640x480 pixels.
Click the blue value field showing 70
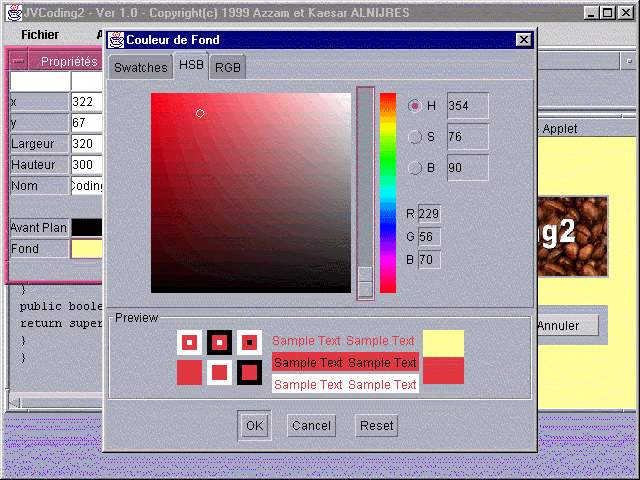429,260
